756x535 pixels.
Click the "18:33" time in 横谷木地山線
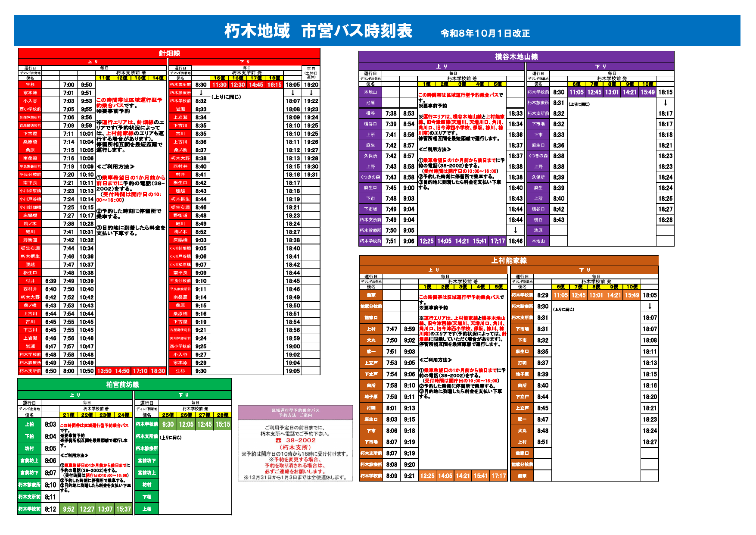(x=516, y=113)
